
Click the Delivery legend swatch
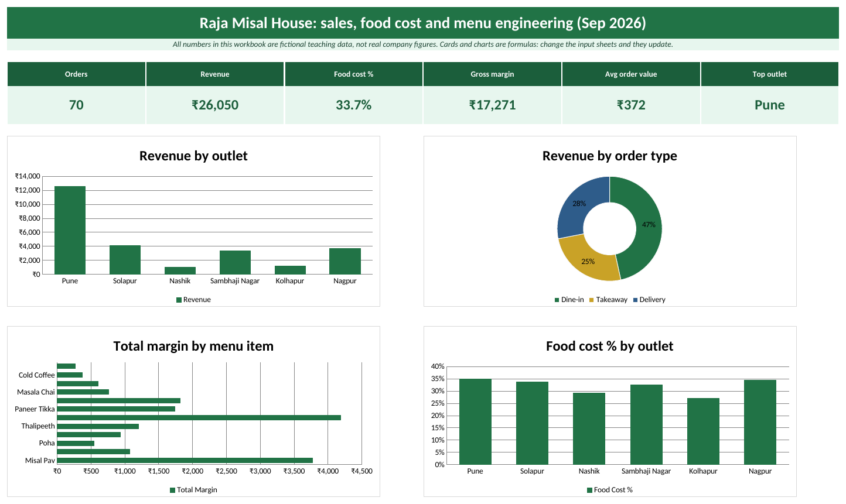(635, 300)
